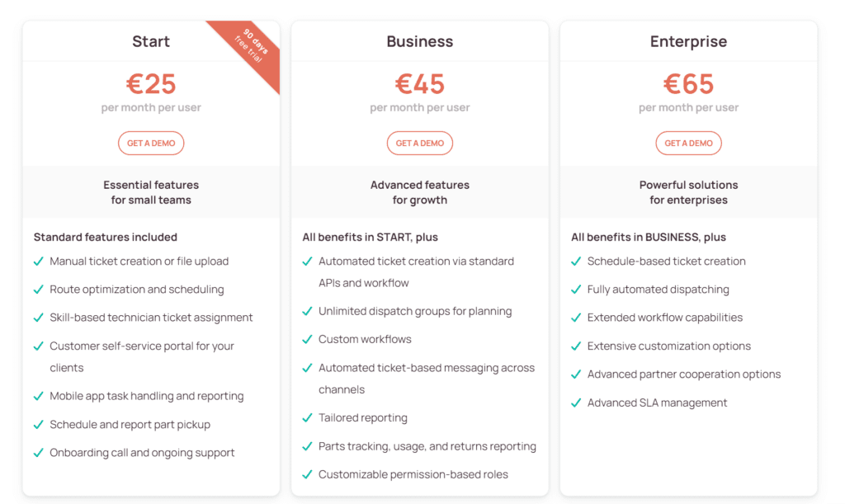Click Customer self-service portal feature text
Image resolution: width=845 pixels, height=504 pixels.
point(142,346)
